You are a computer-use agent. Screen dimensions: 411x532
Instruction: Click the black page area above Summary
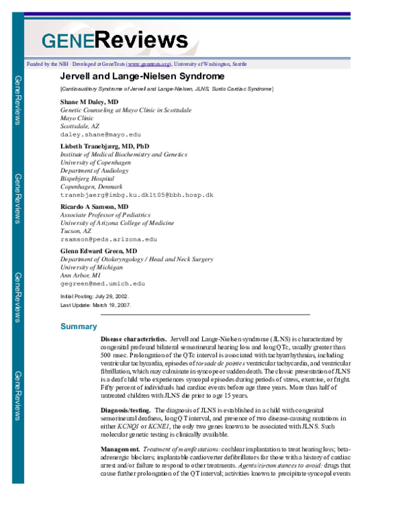185,206
